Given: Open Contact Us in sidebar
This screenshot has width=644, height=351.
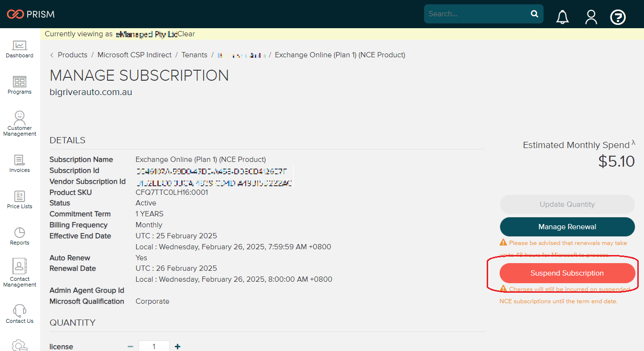Looking at the screenshot, I should (x=20, y=314).
